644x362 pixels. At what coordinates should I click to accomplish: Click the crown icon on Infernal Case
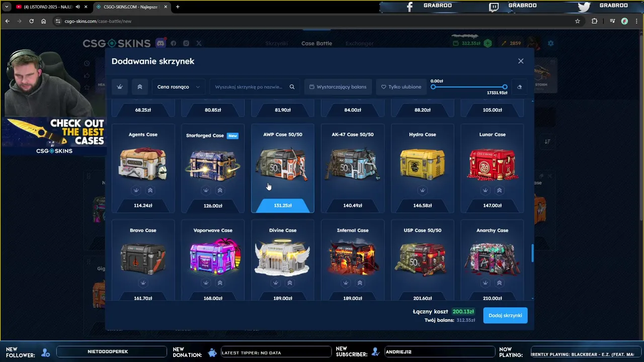[x=346, y=283]
